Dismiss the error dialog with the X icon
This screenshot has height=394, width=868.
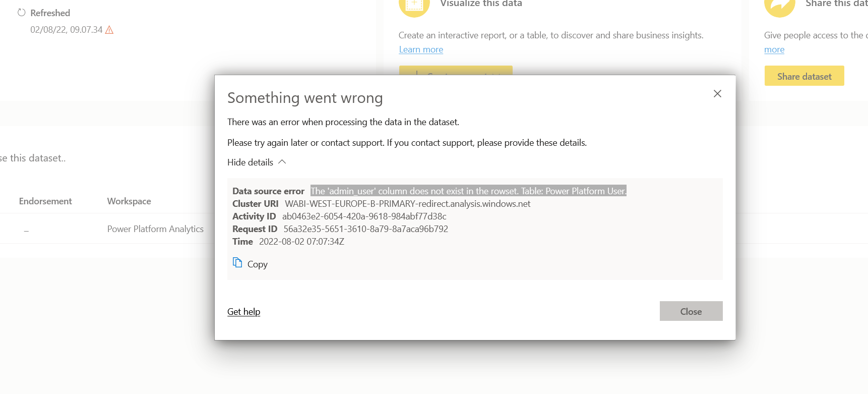[x=717, y=93]
